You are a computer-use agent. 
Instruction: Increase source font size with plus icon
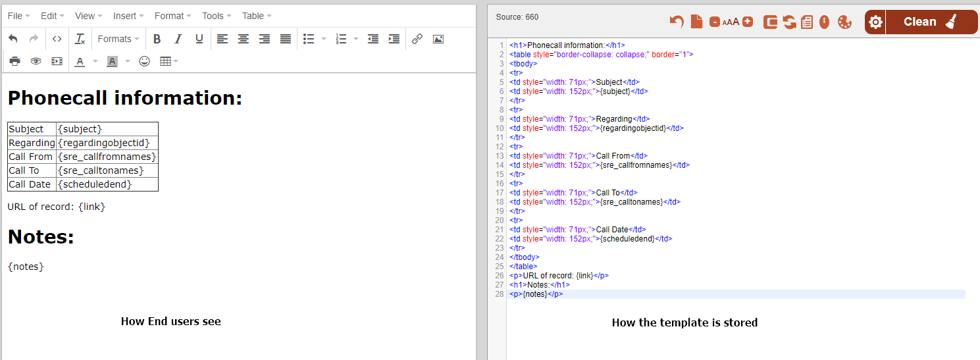(748, 22)
